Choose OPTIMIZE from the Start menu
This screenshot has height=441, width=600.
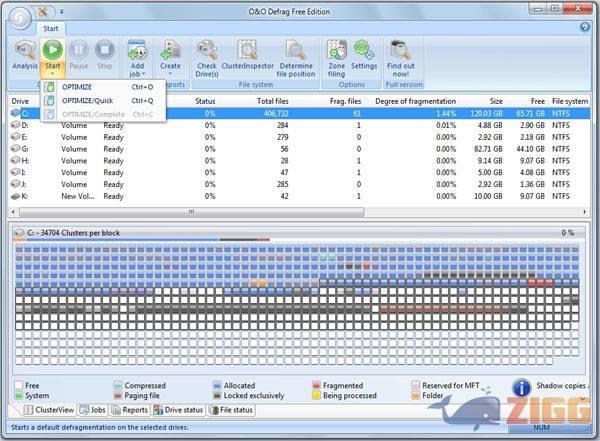[103, 87]
